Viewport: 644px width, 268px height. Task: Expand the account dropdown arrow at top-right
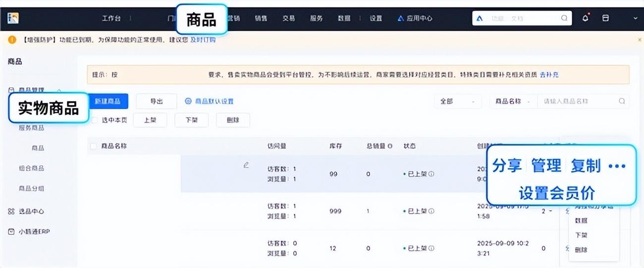click(x=636, y=18)
